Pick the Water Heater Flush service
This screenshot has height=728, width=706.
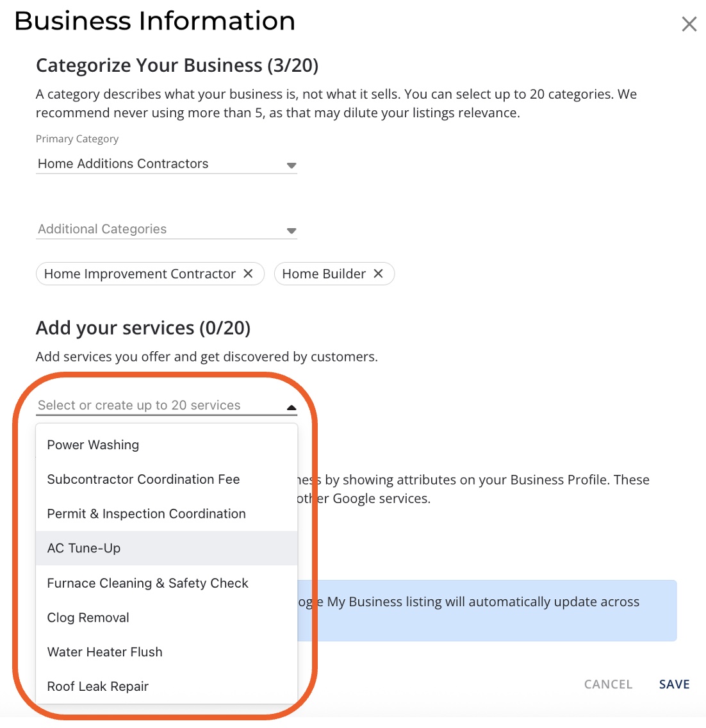(x=105, y=652)
